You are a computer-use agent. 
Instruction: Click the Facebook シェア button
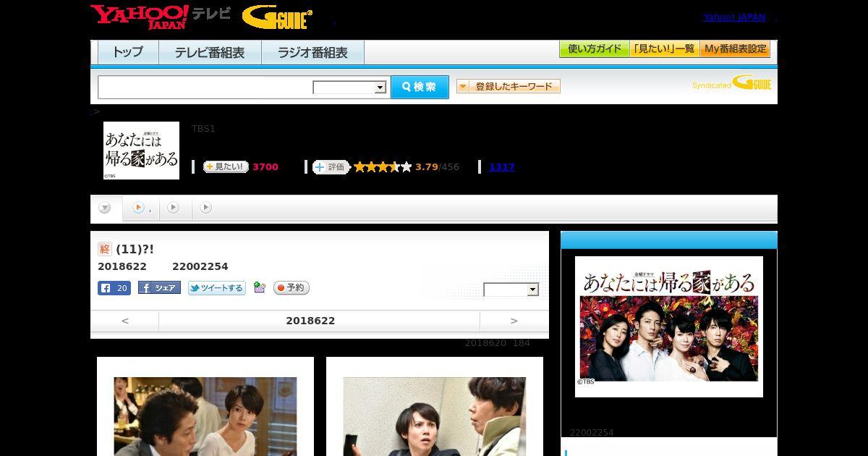(159, 287)
